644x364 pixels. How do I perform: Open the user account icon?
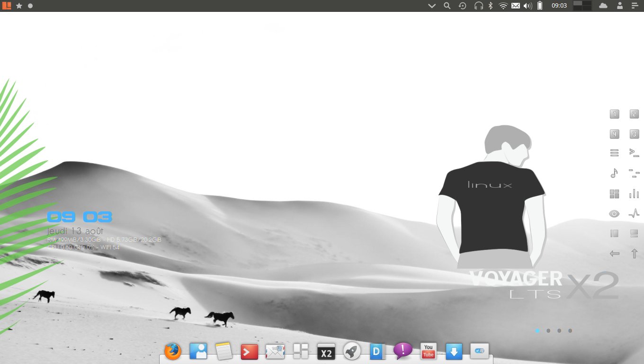[x=619, y=6]
